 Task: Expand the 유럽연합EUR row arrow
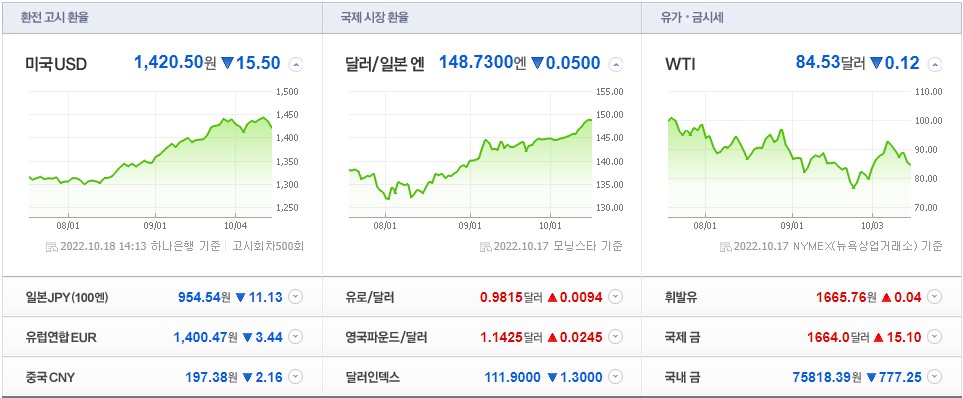[295, 337]
